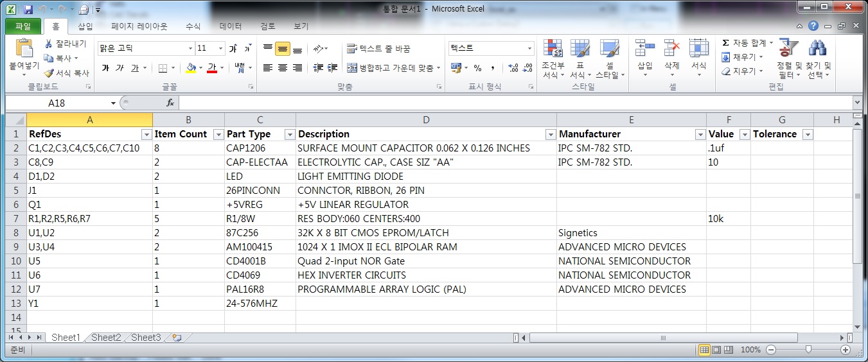Click the Insert cells (삽입) icon

click(x=644, y=48)
